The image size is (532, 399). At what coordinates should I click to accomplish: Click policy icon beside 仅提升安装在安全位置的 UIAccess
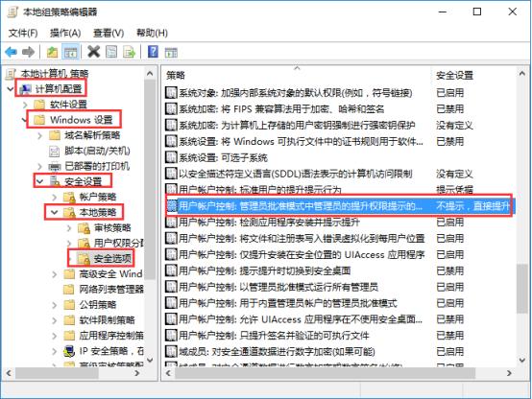pos(171,254)
